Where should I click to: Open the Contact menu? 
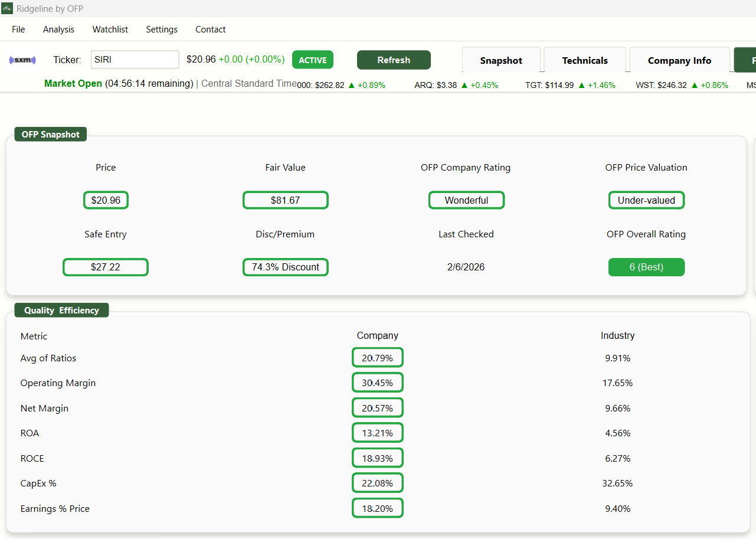[211, 30]
